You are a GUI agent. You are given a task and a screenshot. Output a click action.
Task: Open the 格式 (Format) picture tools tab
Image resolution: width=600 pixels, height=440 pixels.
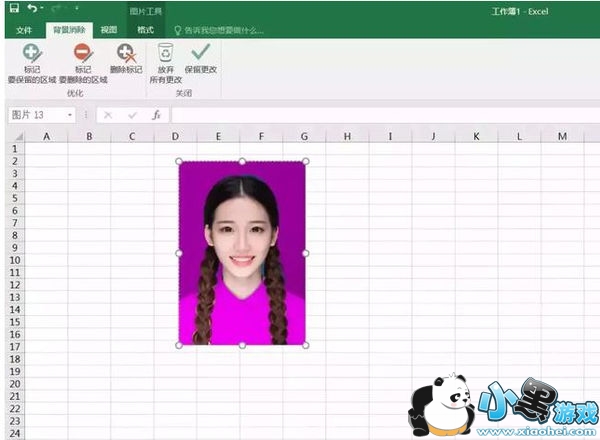[145, 30]
